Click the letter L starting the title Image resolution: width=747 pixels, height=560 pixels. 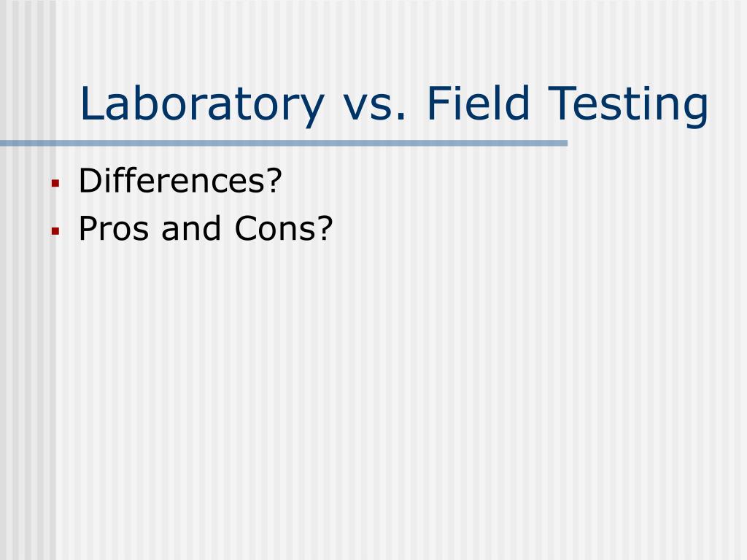[91, 102]
